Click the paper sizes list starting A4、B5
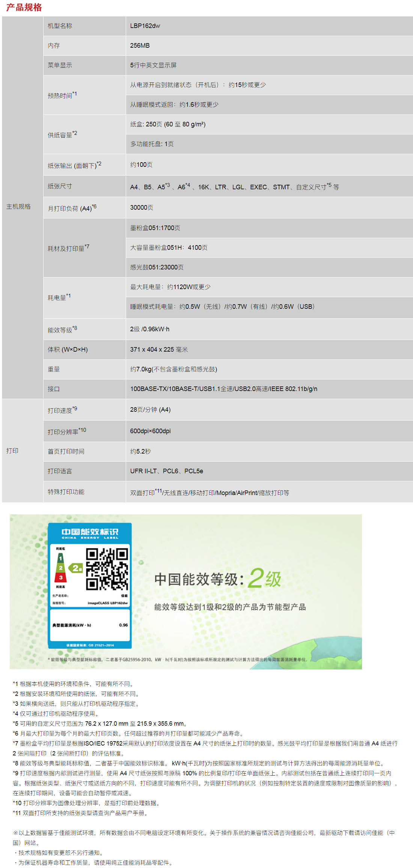 [234, 186]
